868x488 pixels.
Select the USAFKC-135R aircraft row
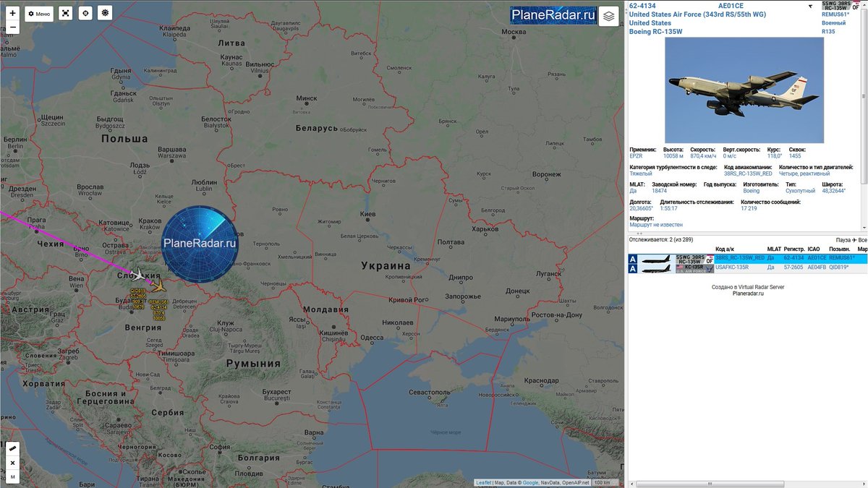tap(747, 268)
